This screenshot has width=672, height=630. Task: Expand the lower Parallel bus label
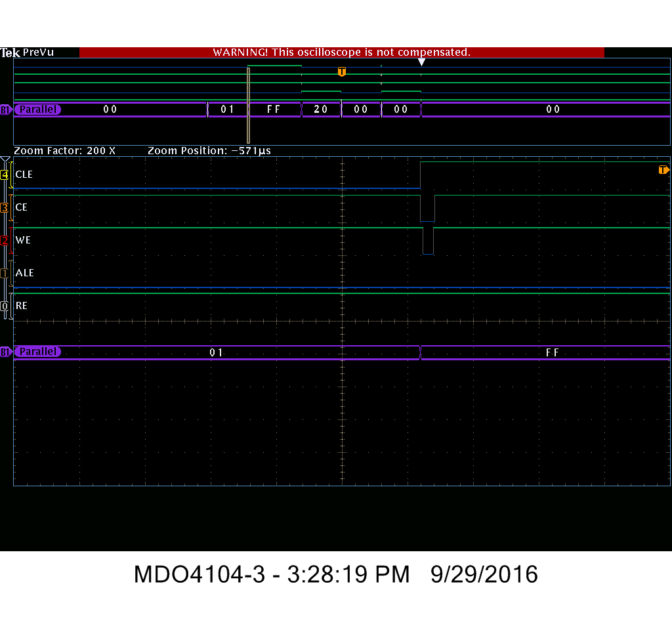click(37, 352)
